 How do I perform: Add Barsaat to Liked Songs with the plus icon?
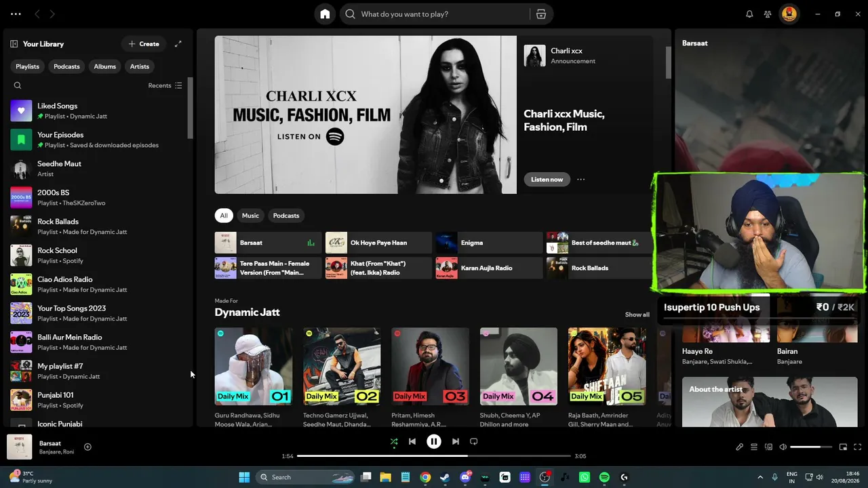pyautogui.click(x=87, y=447)
